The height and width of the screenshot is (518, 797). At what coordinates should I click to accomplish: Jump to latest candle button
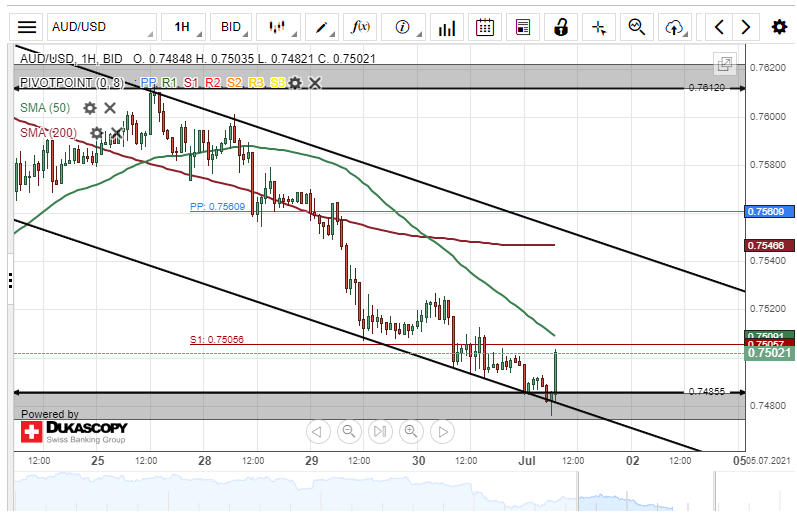tap(380, 432)
